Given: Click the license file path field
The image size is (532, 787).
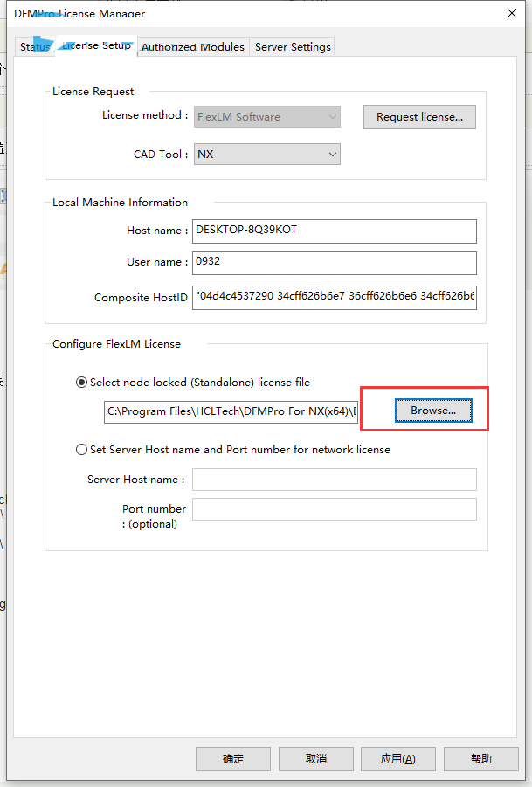Looking at the screenshot, I should point(231,411).
